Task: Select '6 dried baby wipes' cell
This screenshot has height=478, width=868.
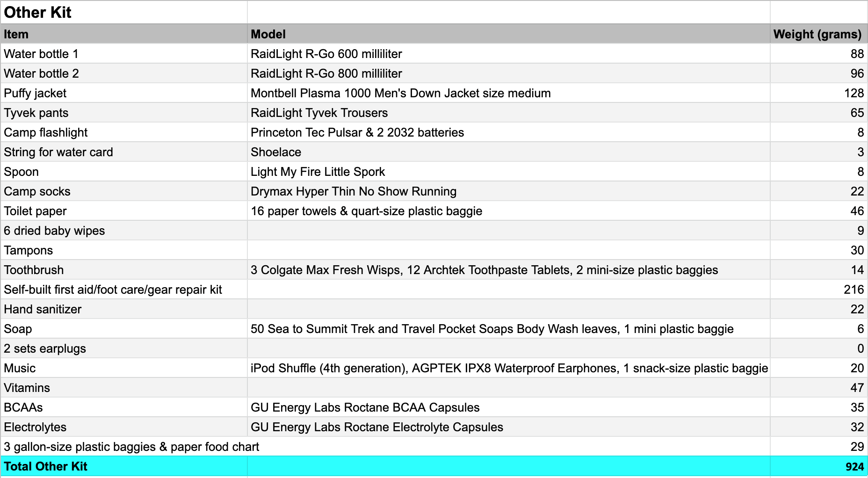Action: point(124,231)
